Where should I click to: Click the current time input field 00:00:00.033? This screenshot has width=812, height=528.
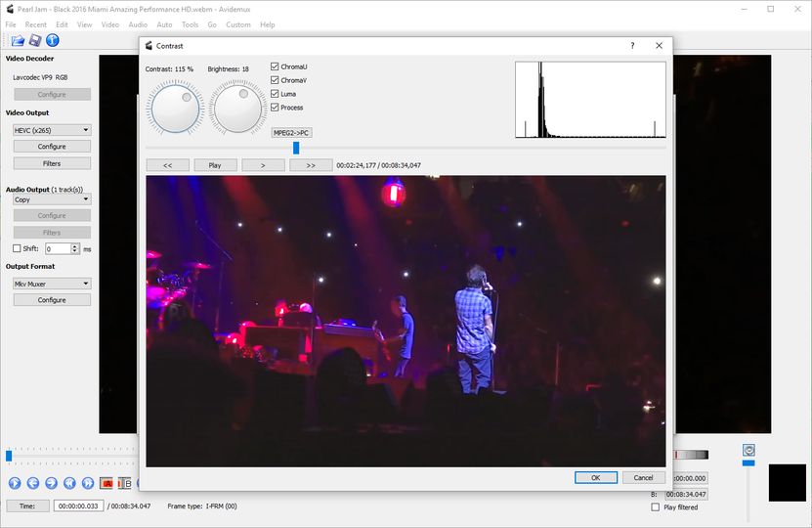(78, 506)
